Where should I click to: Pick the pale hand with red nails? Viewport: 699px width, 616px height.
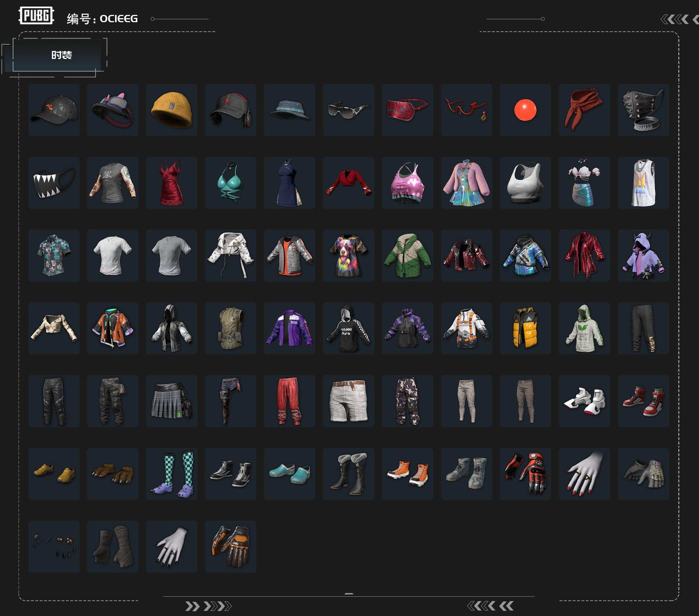pyautogui.click(x=584, y=474)
